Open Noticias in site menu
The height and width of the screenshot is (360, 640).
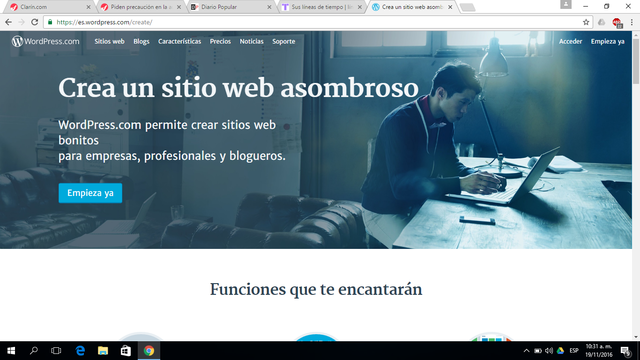point(251,41)
